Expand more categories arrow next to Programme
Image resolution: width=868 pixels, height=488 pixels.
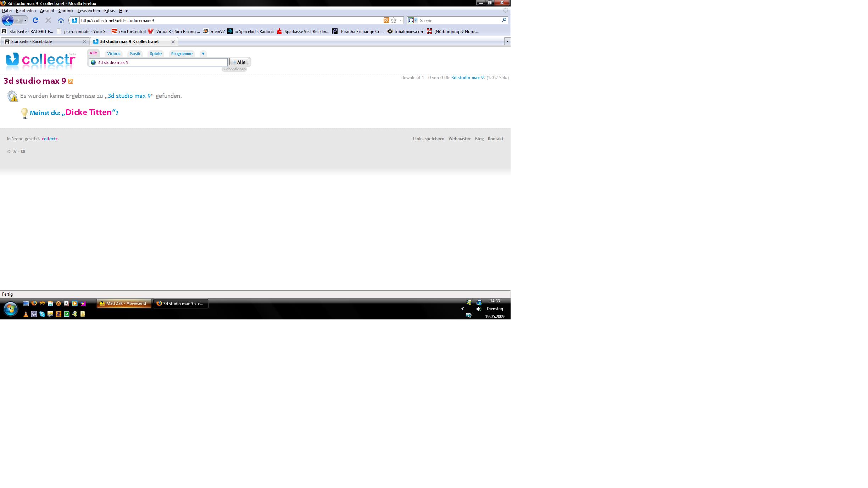[x=203, y=54]
